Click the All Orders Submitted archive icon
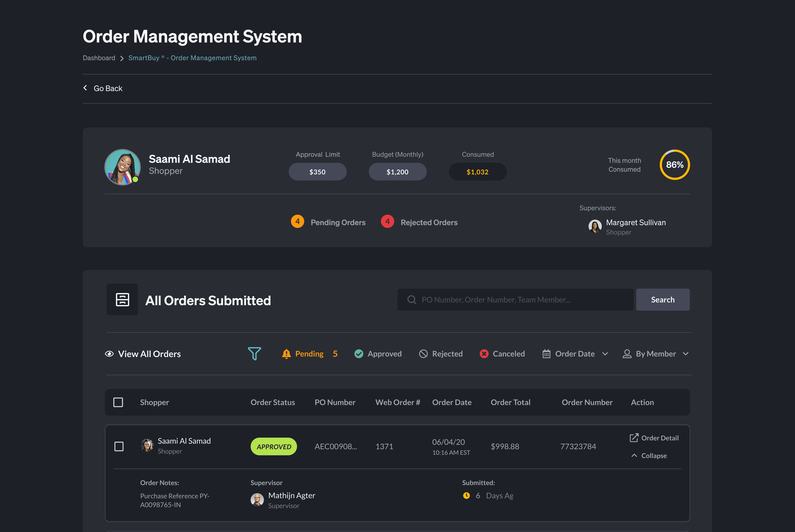This screenshot has width=795, height=532. coord(122,300)
